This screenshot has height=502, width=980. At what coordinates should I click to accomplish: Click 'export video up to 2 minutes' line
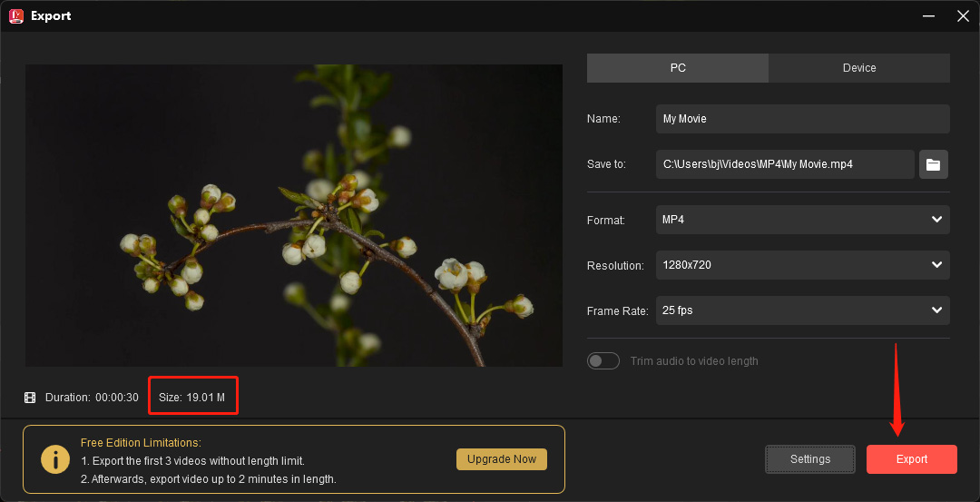click(x=209, y=479)
